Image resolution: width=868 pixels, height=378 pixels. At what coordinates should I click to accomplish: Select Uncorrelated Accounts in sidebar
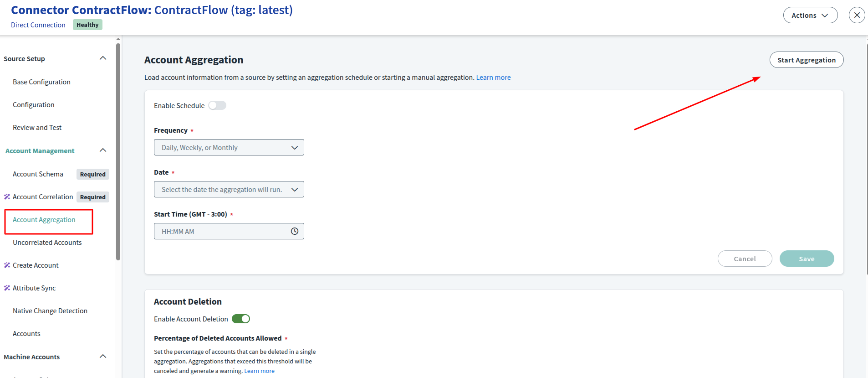[x=47, y=243]
